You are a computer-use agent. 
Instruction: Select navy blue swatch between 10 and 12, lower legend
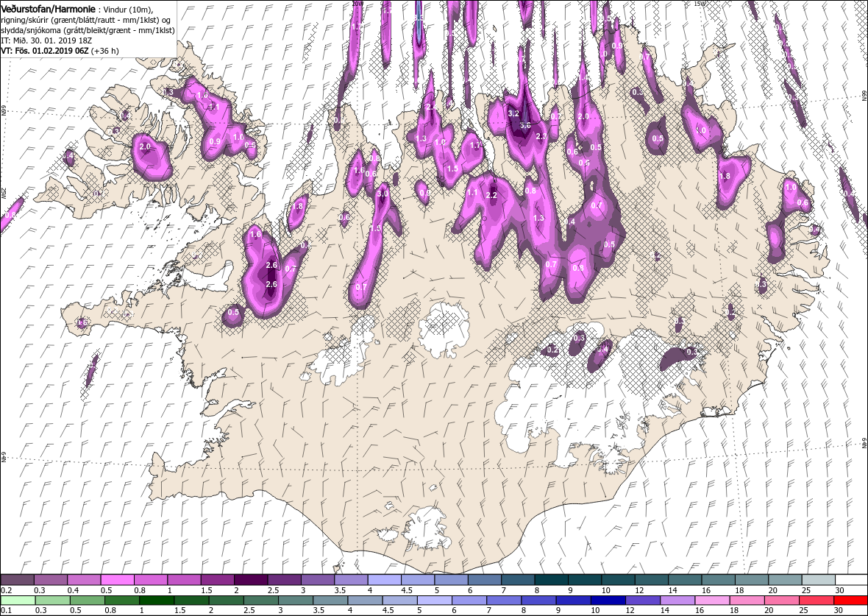(x=608, y=601)
